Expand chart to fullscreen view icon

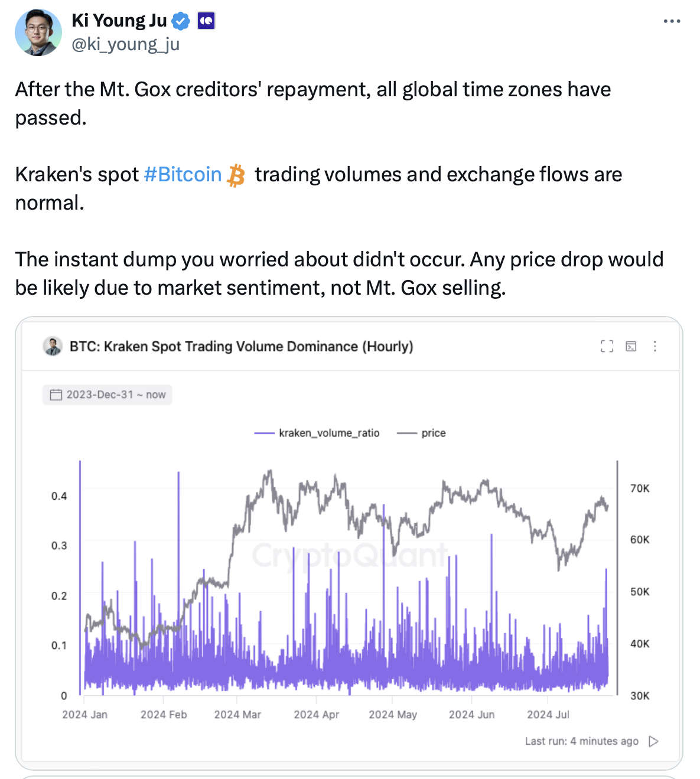tap(607, 346)
